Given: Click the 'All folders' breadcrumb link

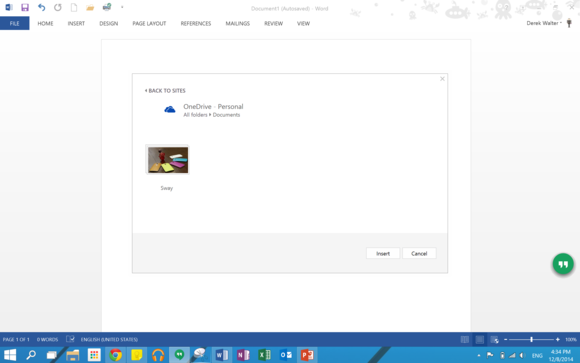Looking at the screenshot, I should (195, 115).
